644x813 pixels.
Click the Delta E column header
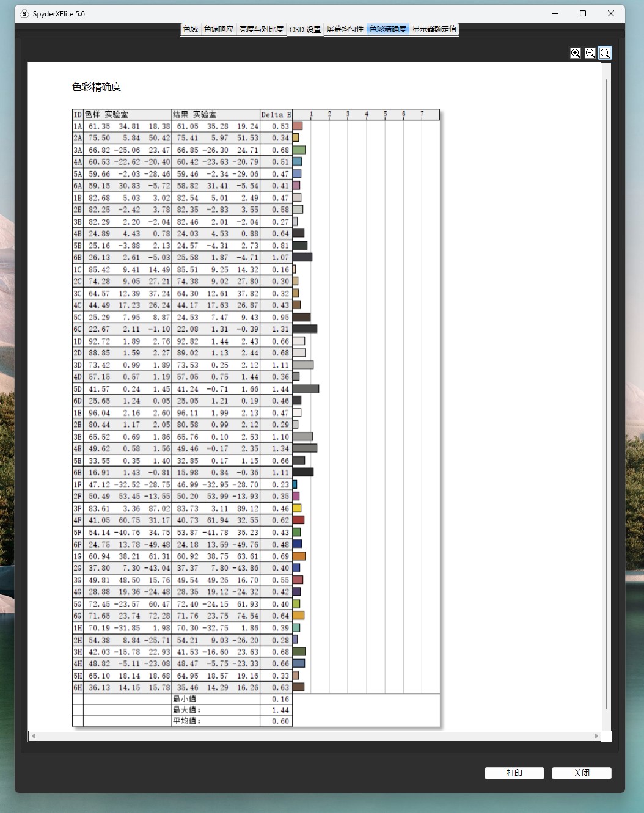276,115
